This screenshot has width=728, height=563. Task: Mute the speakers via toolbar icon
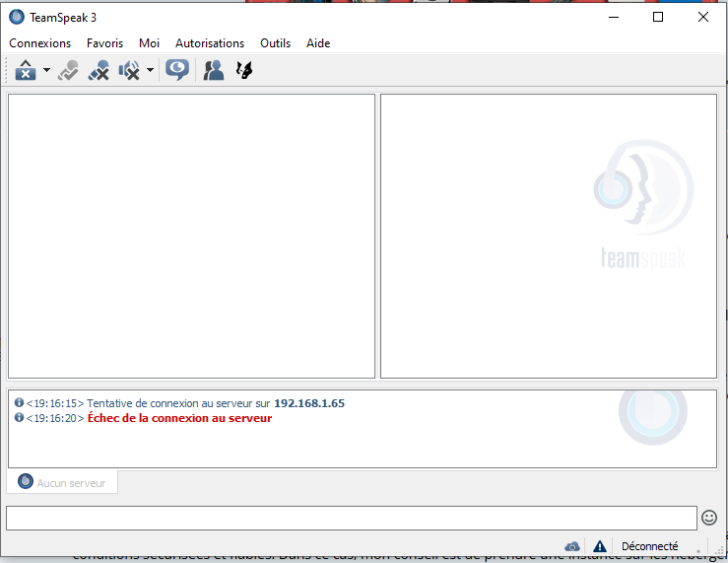[129, 70]
